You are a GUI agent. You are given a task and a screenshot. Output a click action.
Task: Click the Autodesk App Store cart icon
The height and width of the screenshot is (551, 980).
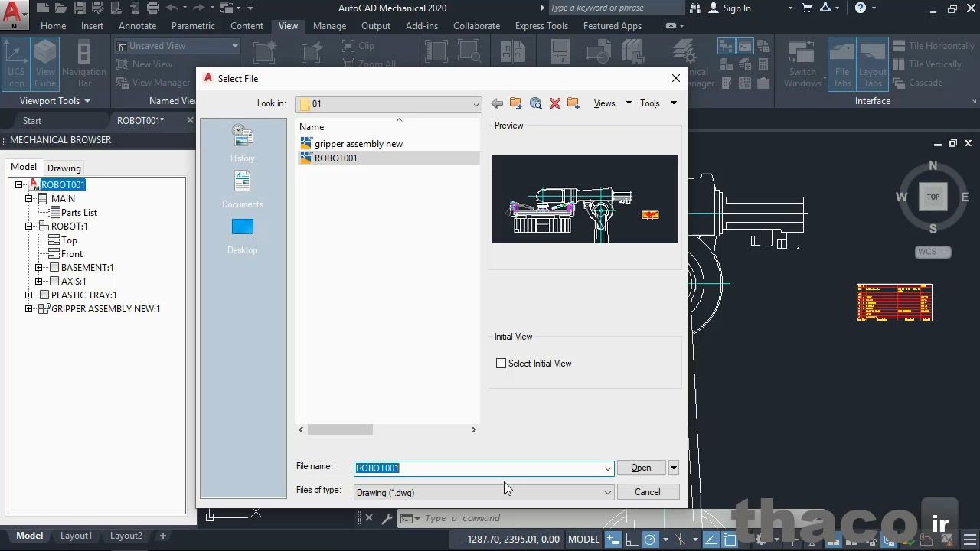click(807, 8)
